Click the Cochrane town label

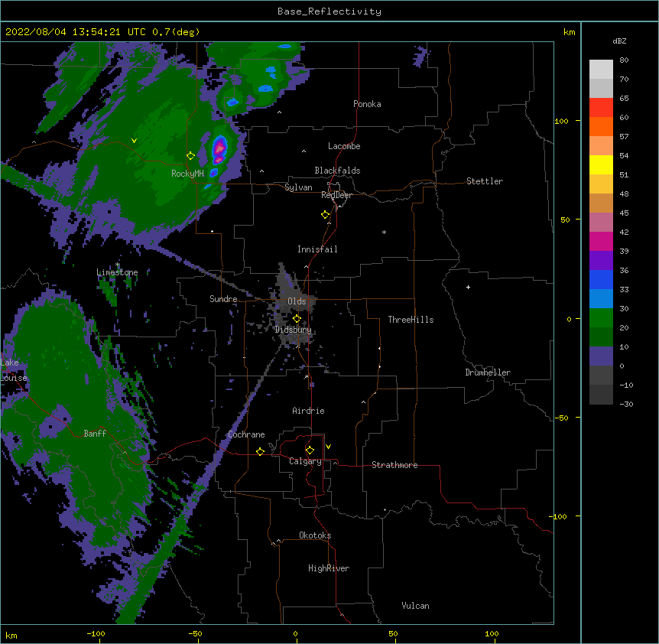click(246, 434)
